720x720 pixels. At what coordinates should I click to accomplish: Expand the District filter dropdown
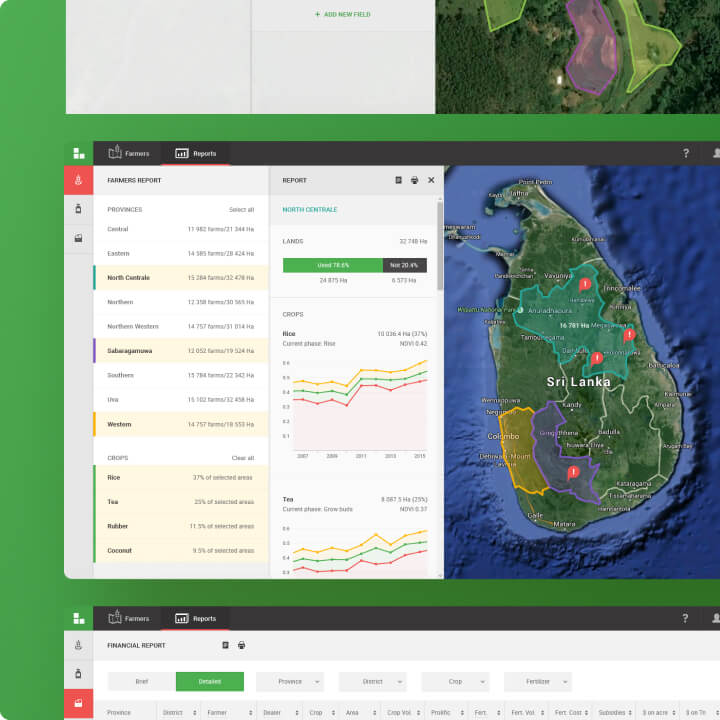372,681
